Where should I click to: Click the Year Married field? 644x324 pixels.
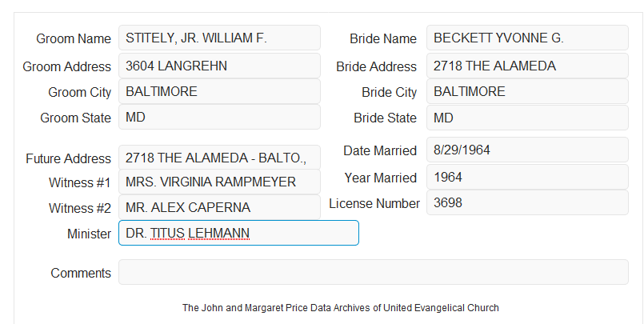click(527, 177)
